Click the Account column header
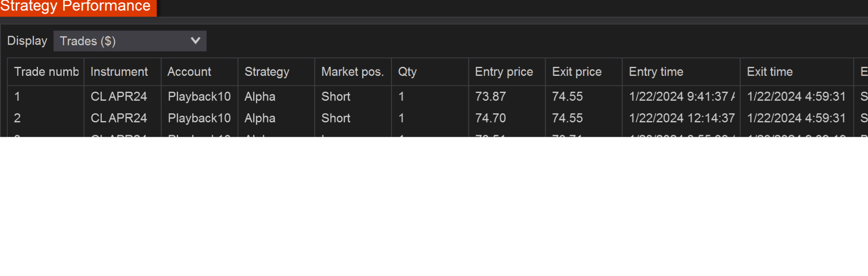The height and width of the screenshot is (276, 868). coord(189,72)
